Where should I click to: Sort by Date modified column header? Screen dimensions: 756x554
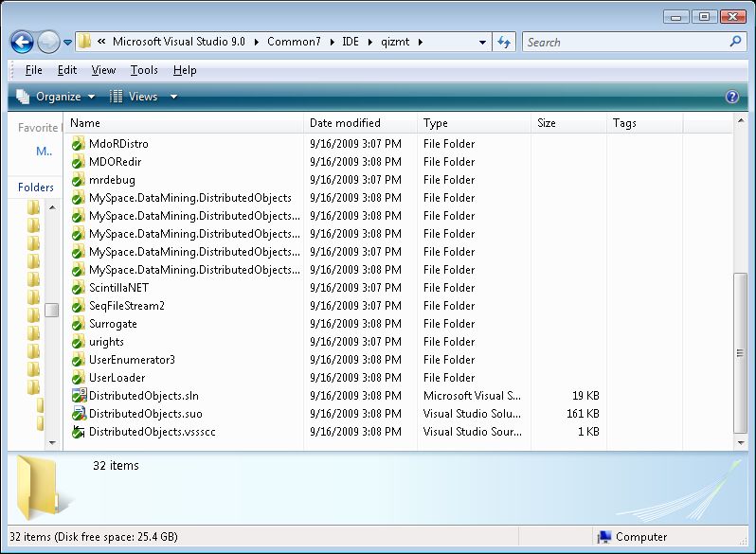pos(360,123)
